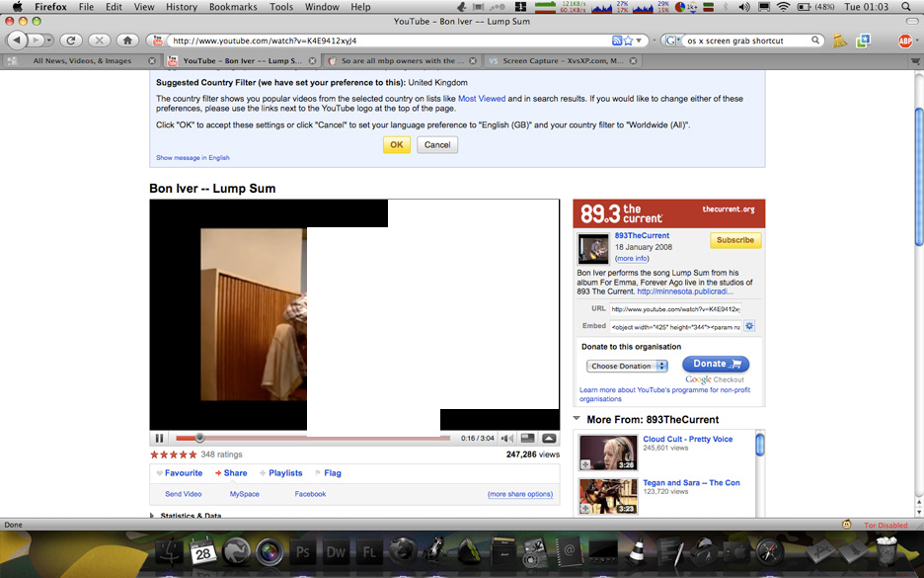Open the Most Viewed link
The width and height of the screenshot is (924, 578).
coord(482,99)
